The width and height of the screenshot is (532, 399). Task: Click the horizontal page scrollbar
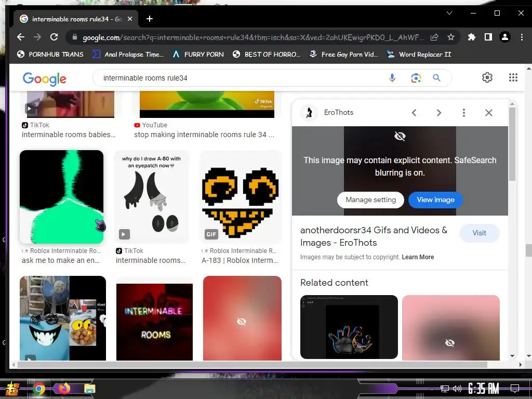point(252,365)
